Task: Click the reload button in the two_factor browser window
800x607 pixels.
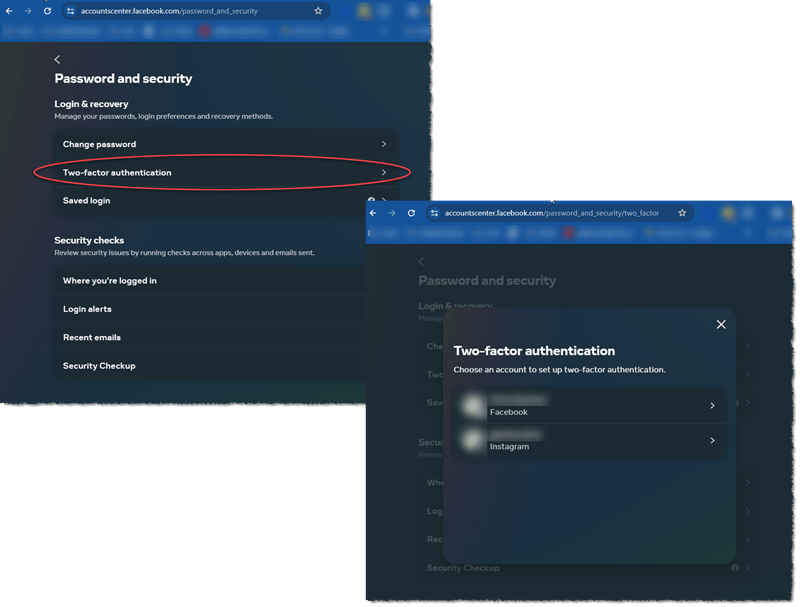Action: point(410,213)
